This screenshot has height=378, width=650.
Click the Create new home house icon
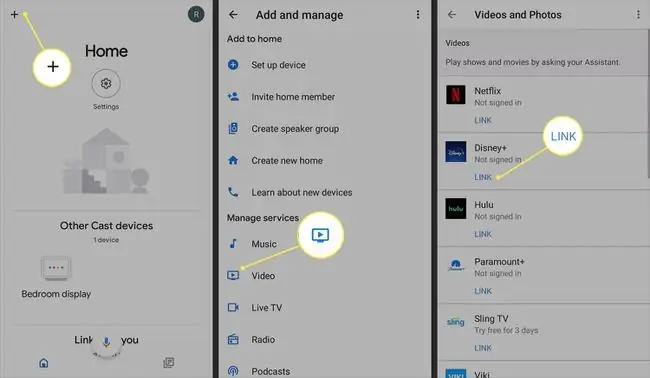pyautogui.click(x=233, y=160)
